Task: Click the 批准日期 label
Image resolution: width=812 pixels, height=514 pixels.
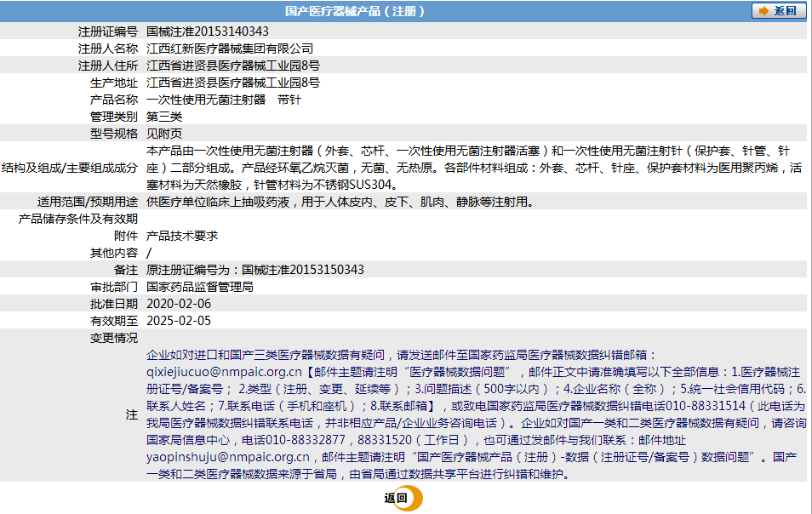Action: point(114,304)
